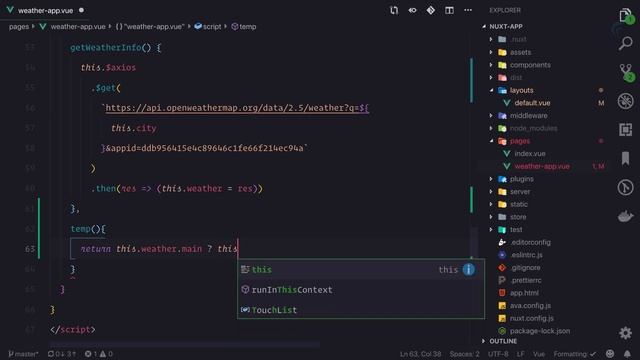Open the Docker view icon
This screenshot has width=640, height=360.
625,216
